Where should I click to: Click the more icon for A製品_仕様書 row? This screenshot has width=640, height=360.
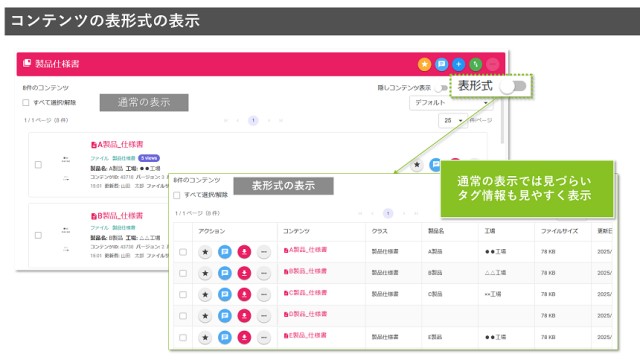click(264, 252)
